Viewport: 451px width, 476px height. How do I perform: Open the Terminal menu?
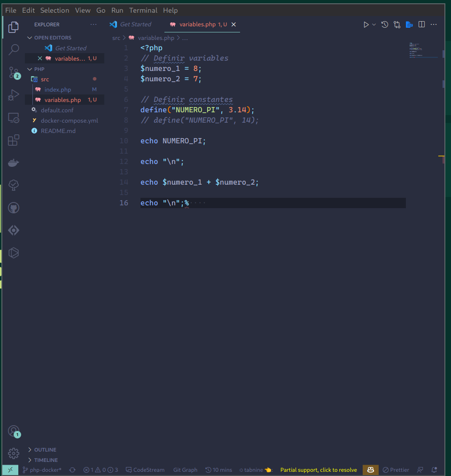pyautogui.click(x=143, y=10)
